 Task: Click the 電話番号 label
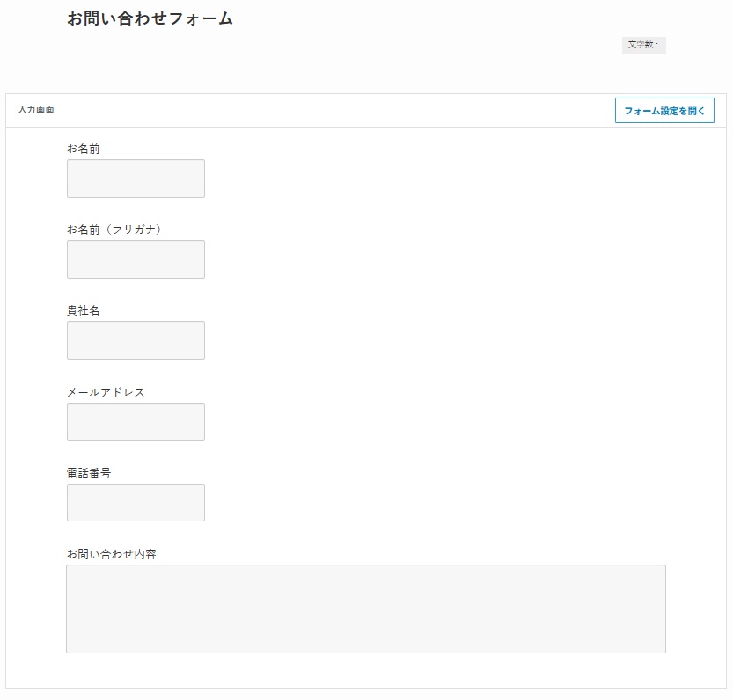tap(89, 473)
